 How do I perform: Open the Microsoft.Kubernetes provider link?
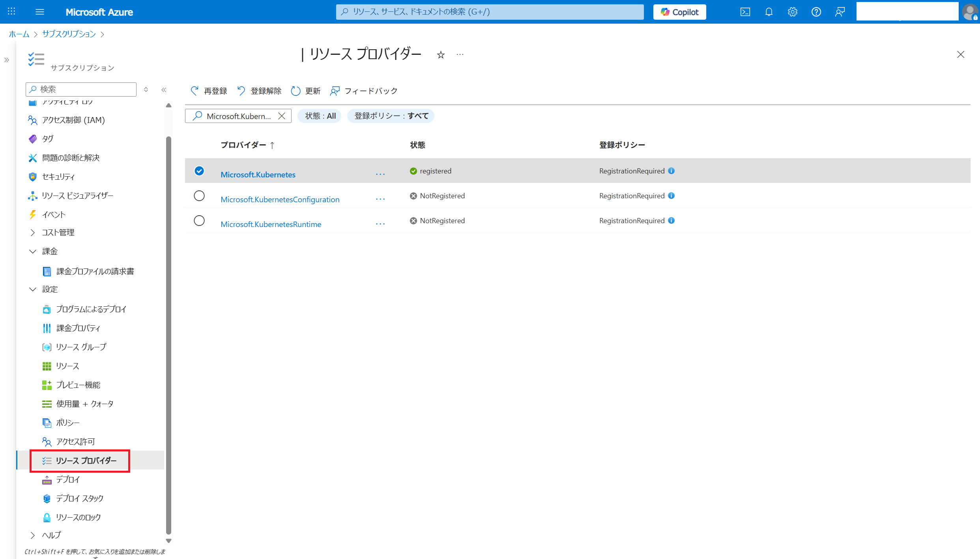pos(258,175)
